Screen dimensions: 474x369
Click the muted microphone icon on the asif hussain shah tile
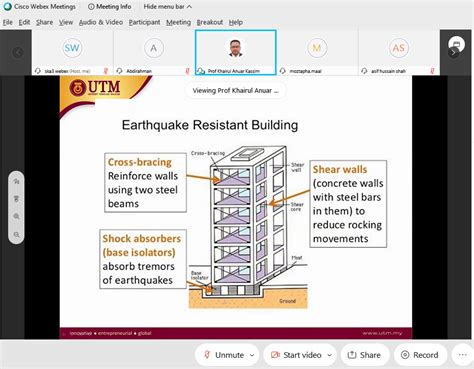[x=432, y=71]
